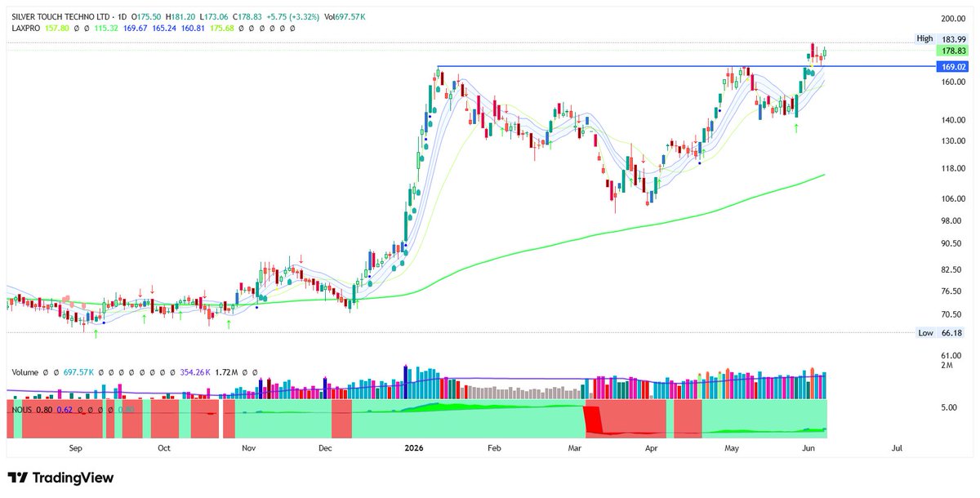Click Apr on the time axis
This screenshot has height=498, width=980.
[x=652, y=448]
